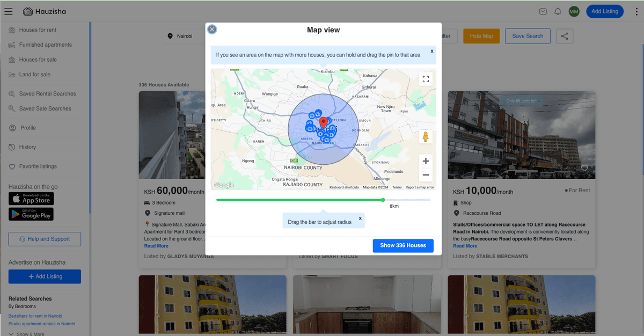Open Land for sale in sidebar
The height and width of the screenshot is (336, 644).
[34, 75]
